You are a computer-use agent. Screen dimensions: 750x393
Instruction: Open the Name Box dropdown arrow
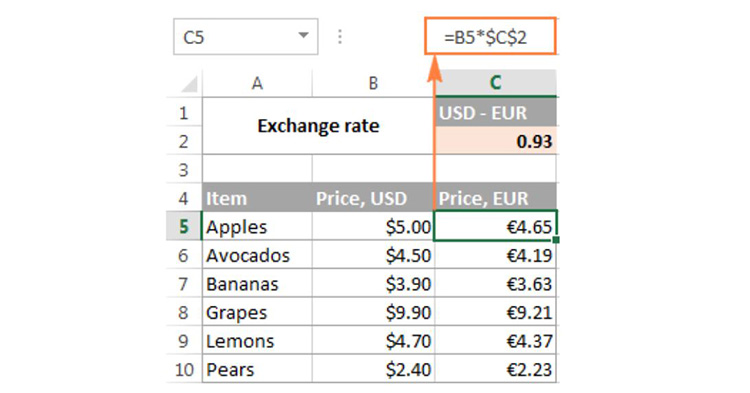pyautogui.click(x=303, y=35)
